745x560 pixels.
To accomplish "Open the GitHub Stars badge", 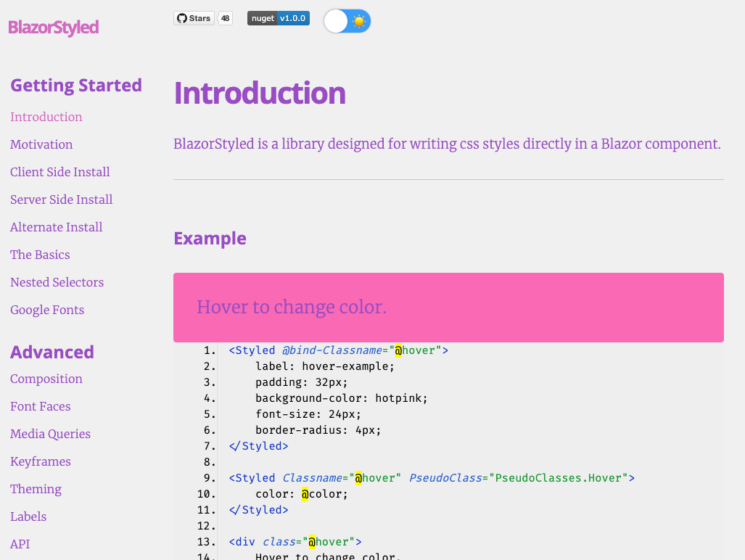I will point(194,19).
